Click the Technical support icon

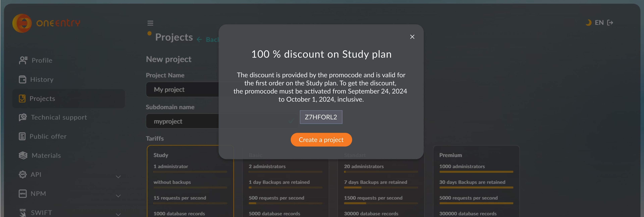coord(23,117)
